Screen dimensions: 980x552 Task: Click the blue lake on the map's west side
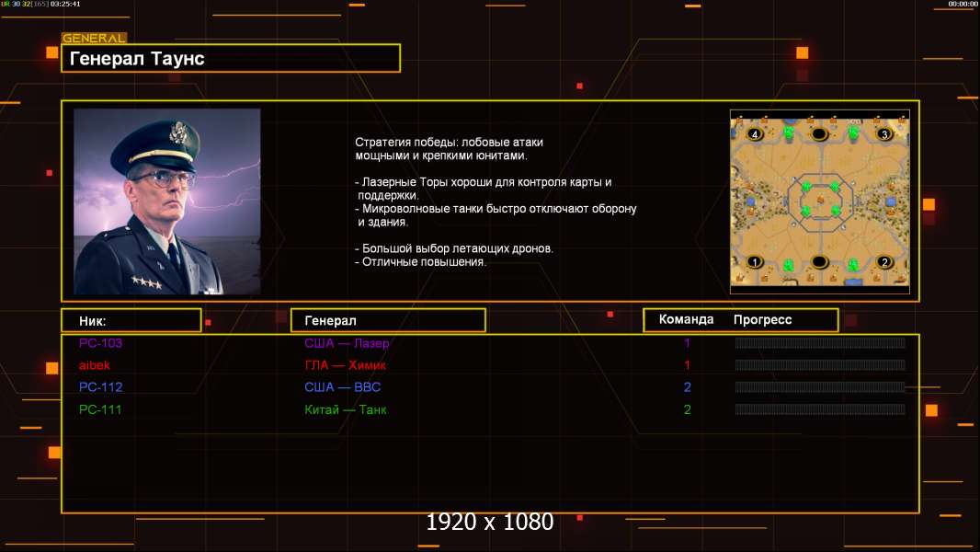point(750,201)
